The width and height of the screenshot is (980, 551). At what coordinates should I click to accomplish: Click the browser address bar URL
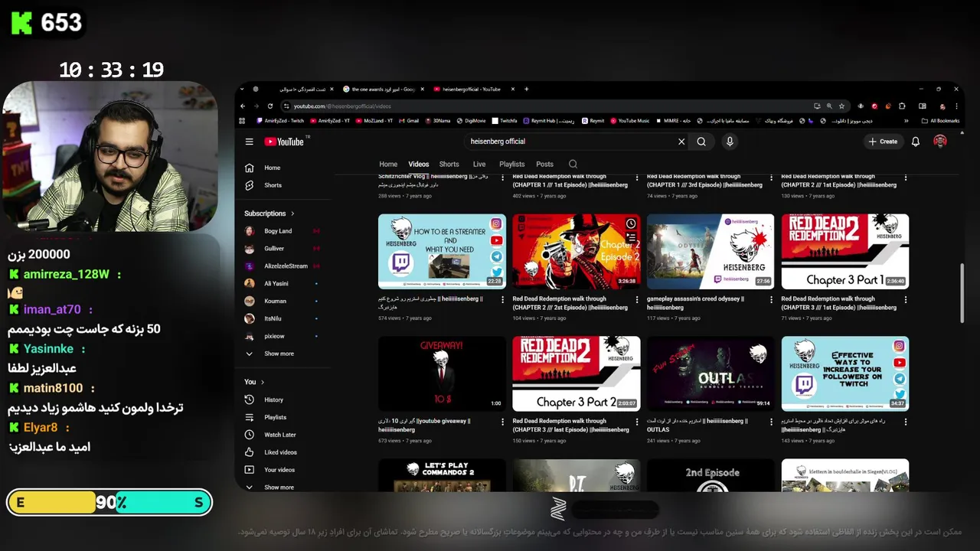point(342,106)
